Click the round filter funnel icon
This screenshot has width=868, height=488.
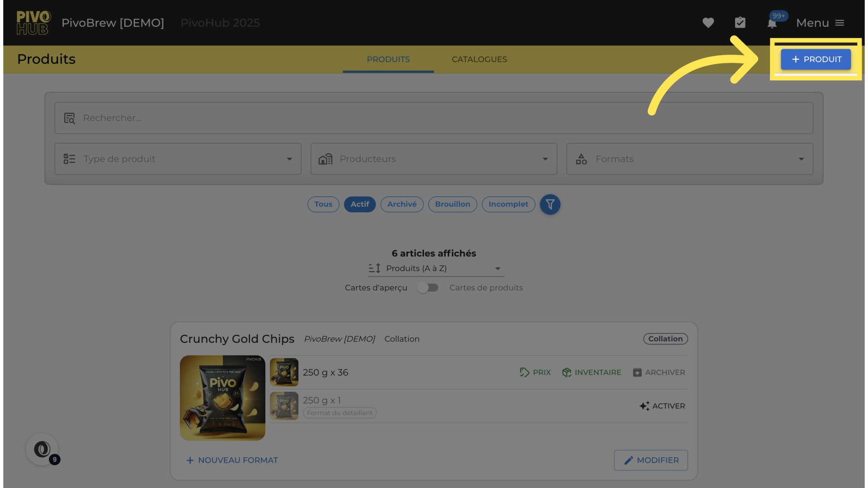550,204
